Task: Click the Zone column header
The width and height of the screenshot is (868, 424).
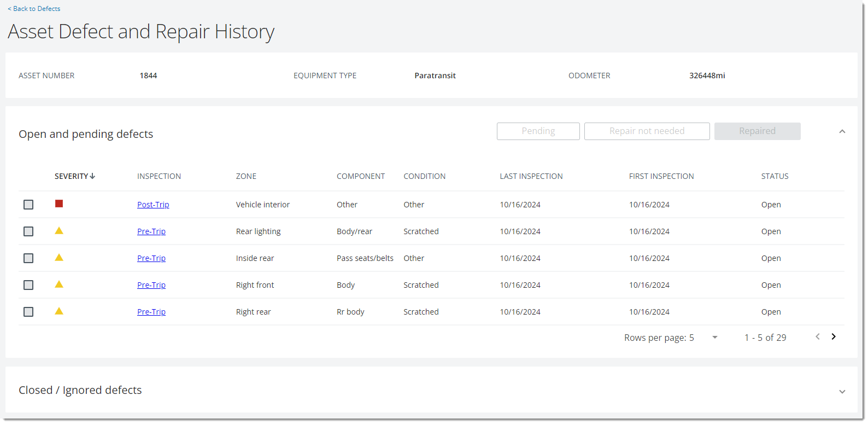Action: pyautogui.click(x=246, y=176)
